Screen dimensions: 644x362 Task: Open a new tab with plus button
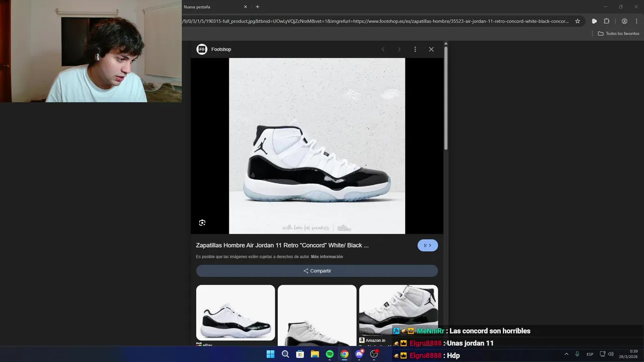(x=258, y=7)
